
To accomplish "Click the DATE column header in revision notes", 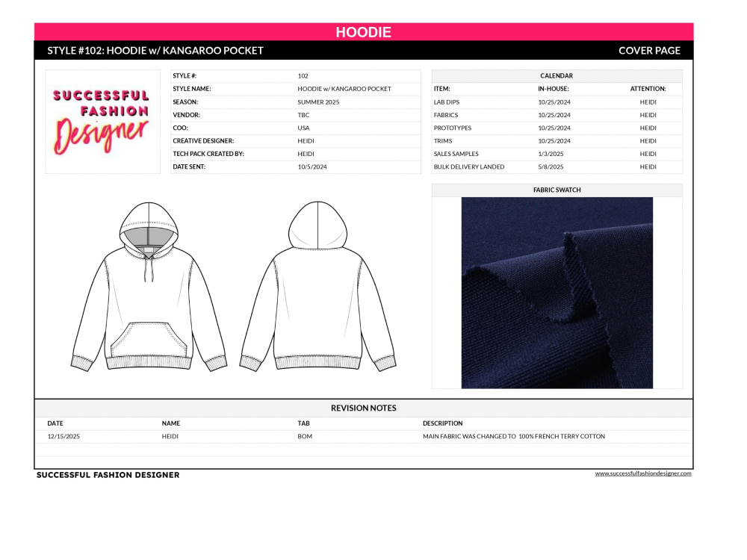I will click(55, 423).
